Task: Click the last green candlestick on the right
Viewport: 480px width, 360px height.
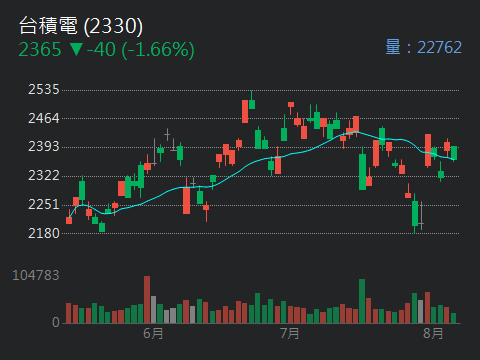Action: 454,153
